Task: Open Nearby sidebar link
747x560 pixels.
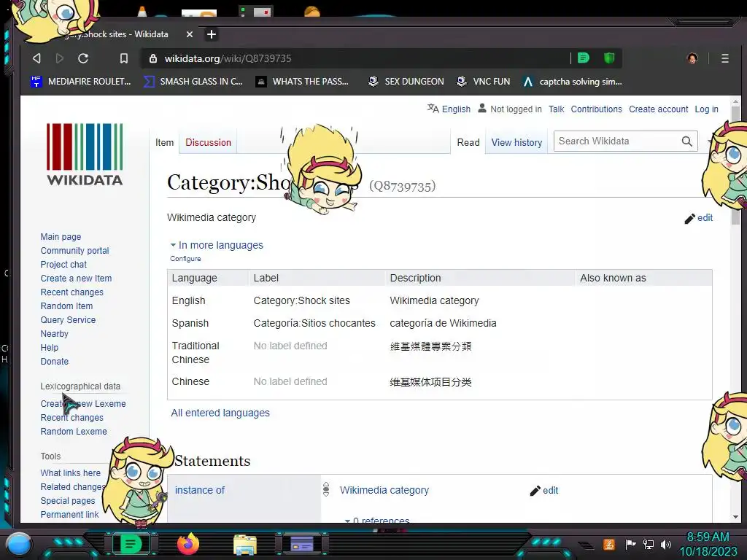Action: 54,333
